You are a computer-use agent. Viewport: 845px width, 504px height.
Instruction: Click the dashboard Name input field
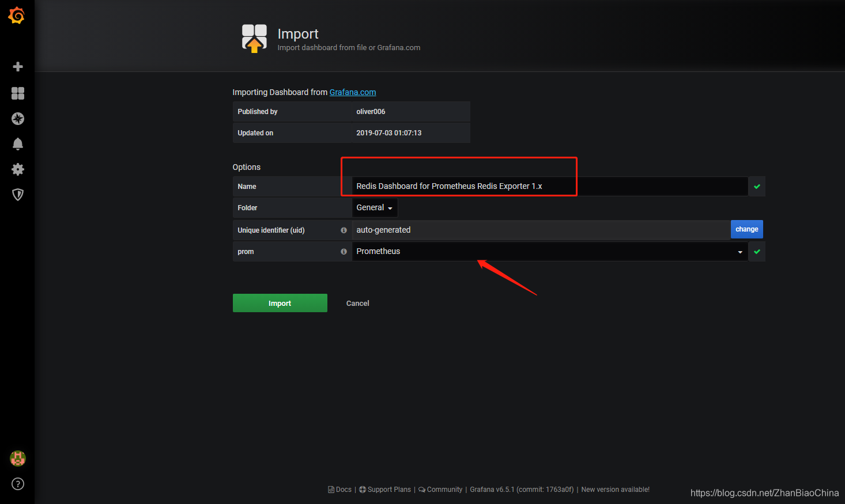[x=550, y=187]
